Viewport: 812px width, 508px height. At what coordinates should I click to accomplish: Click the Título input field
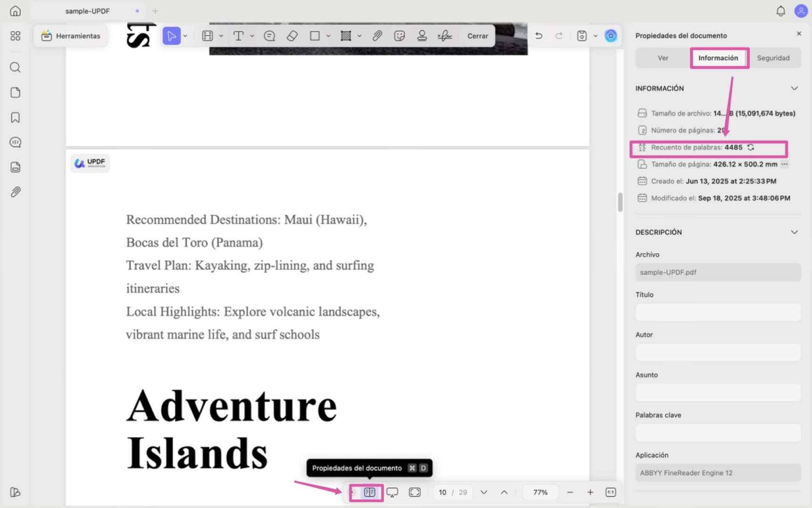pyautogui.click(x=717, y=312)
